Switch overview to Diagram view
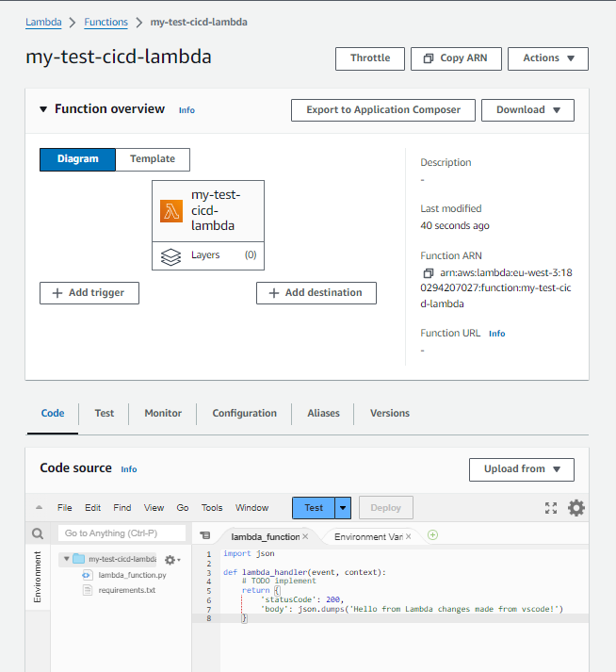The height and width of the screenshot is (672, 616). click(x=77, y=159)
